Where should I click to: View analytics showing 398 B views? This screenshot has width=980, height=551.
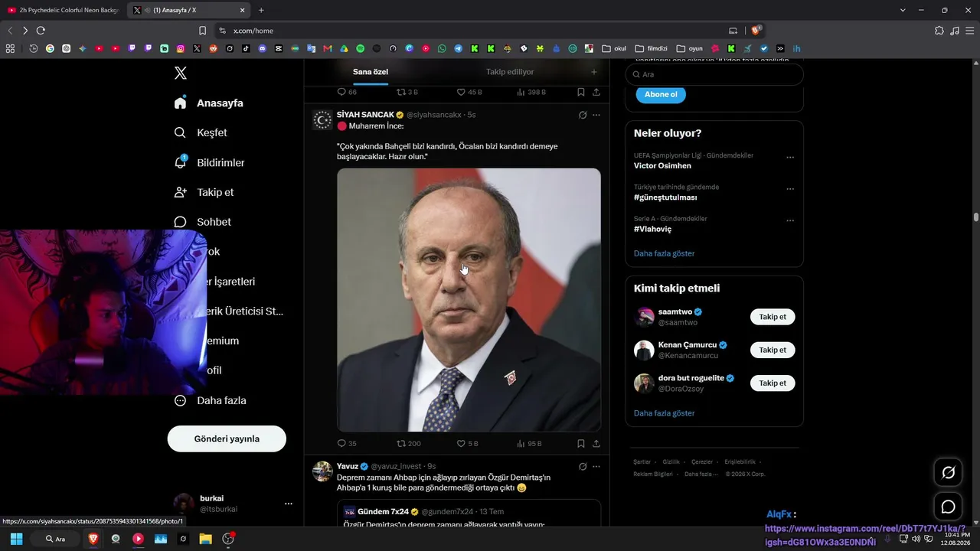(x=531, y=92)
